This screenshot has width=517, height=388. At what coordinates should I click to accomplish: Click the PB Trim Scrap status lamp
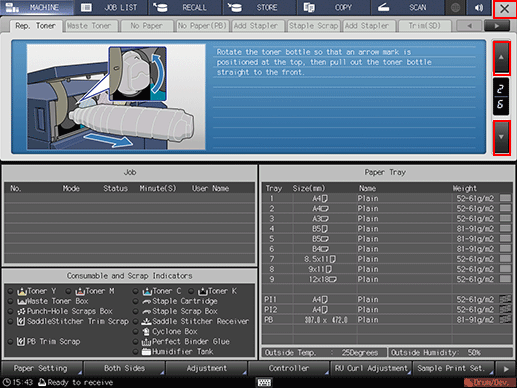[11, 342]
